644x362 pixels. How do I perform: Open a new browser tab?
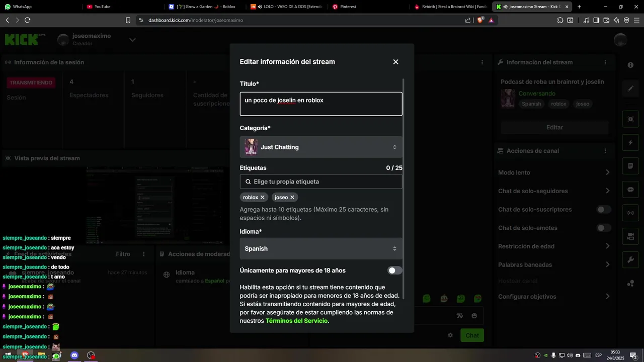pyautogui.click(x=579, y=7)
